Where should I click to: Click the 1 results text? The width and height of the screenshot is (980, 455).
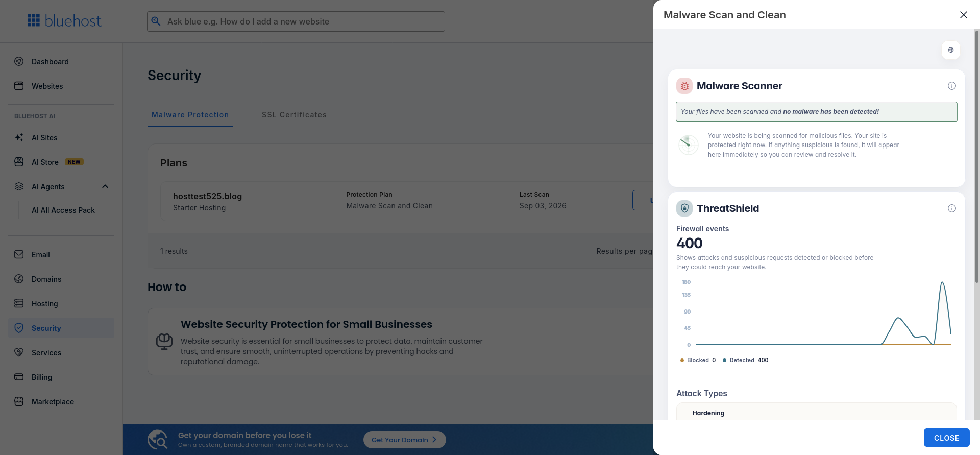174,251
